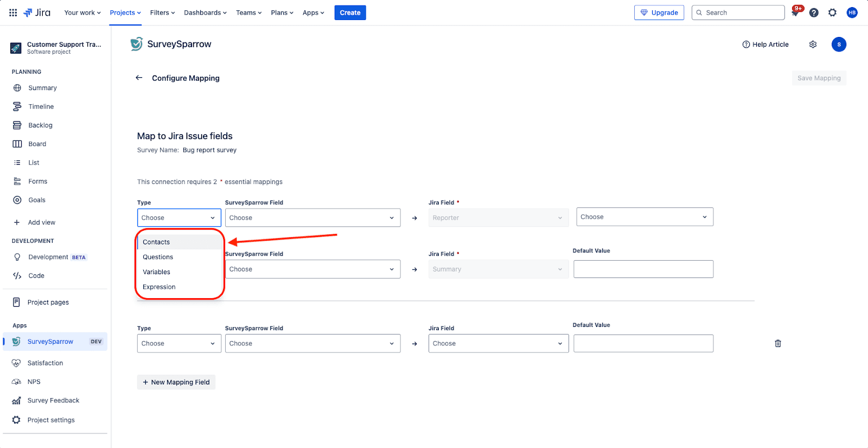Choose Expression option in the Type list
This screenshot has width=868, height=448.
point(159,287)
